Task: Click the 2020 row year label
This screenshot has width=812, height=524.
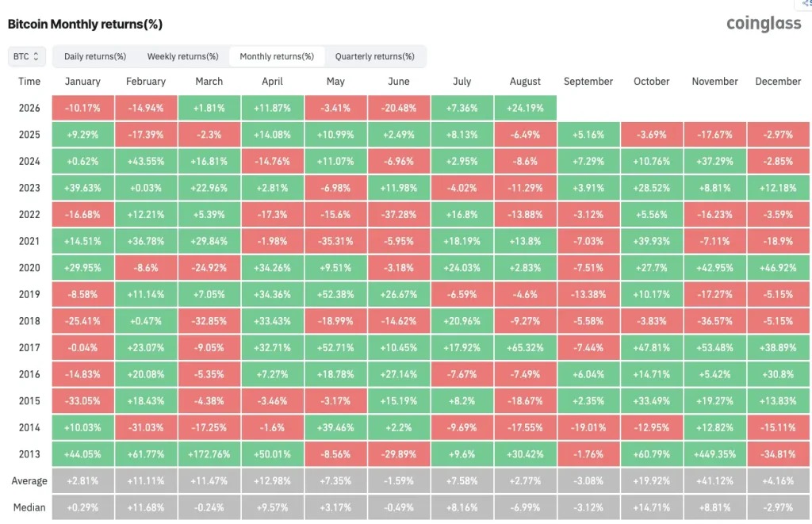Action: [29, 268]
